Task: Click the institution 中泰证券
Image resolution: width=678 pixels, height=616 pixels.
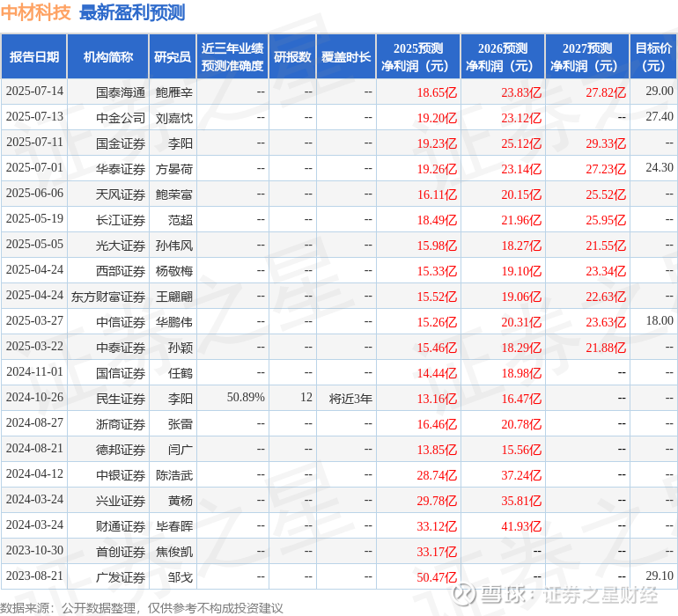Action: (121, 347)
